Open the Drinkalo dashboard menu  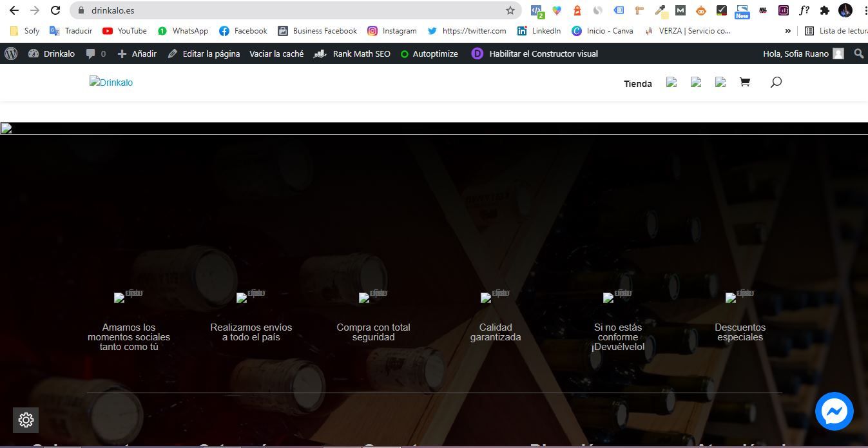[52, 54]
